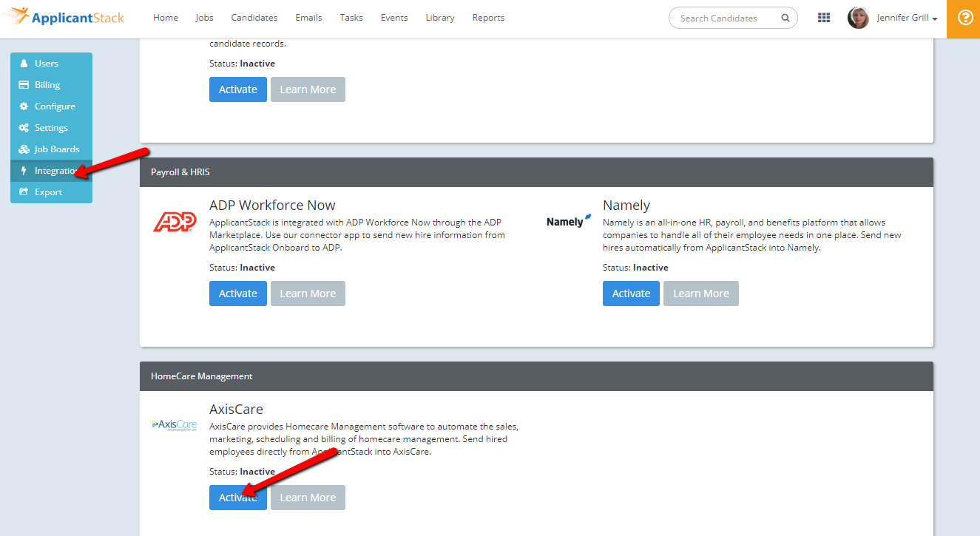Click the Namely logo
Screen dimensions: 980x536
[569, 221]
